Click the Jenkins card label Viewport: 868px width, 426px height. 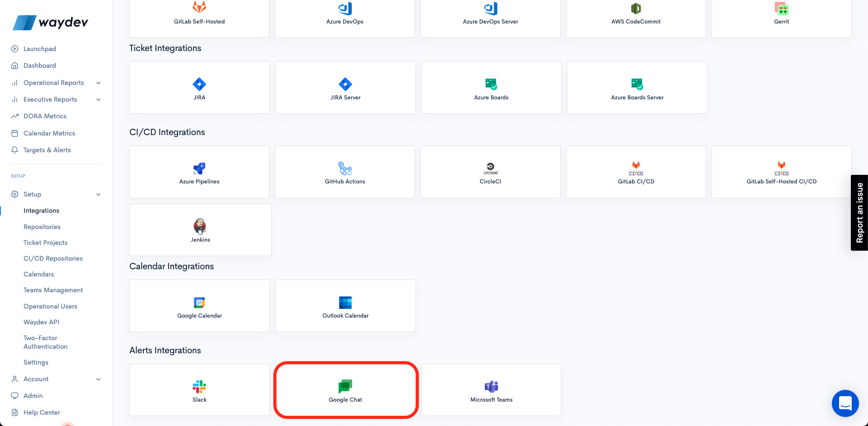pos(200,240)
